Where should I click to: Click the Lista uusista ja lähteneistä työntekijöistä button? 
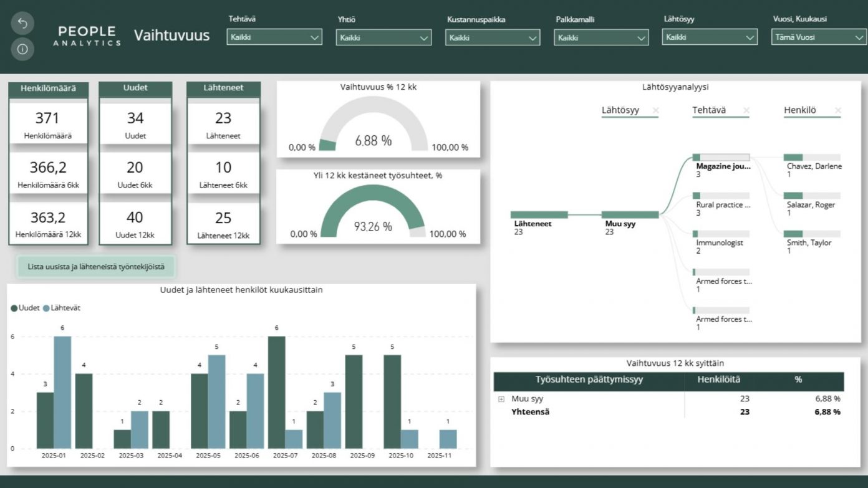(x=97, y=265)
